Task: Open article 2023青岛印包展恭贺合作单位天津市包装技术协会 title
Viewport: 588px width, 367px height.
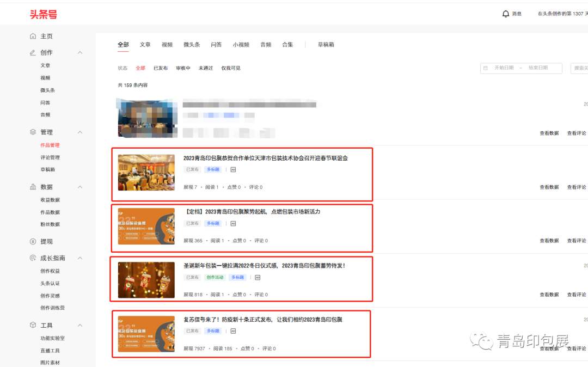Action: 266,158
